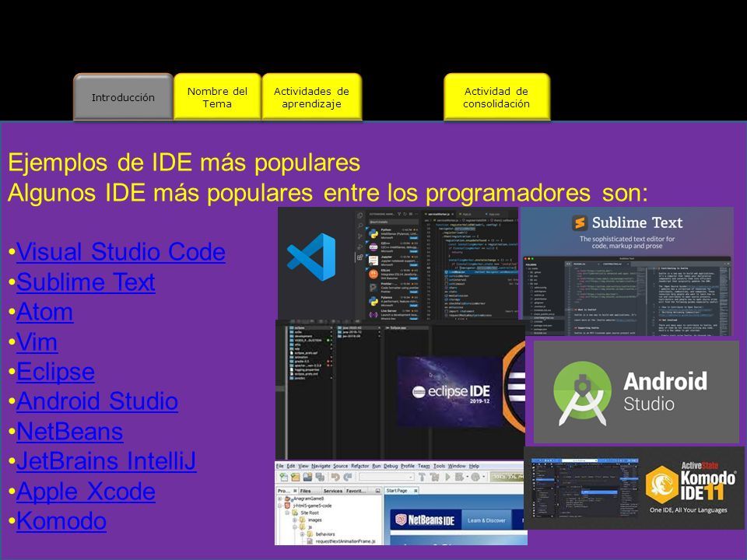Visit the Eclipse link
Screen dimensions: 747x560
point(55,372)
